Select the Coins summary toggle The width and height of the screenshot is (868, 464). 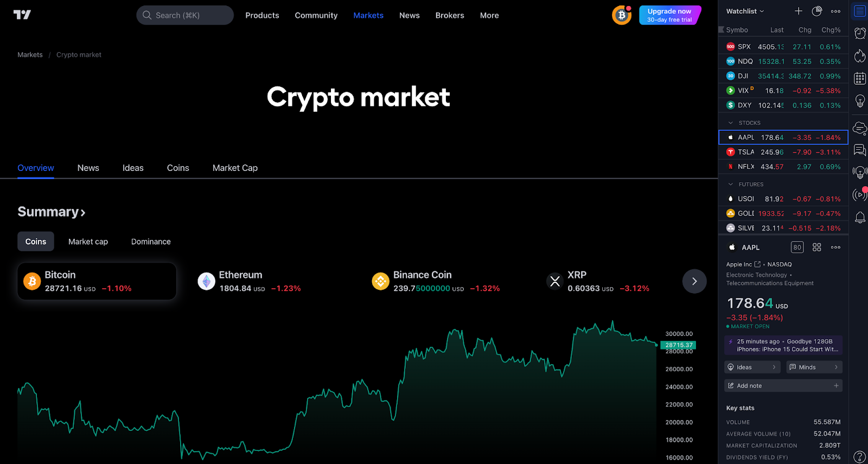pos(36,241)
